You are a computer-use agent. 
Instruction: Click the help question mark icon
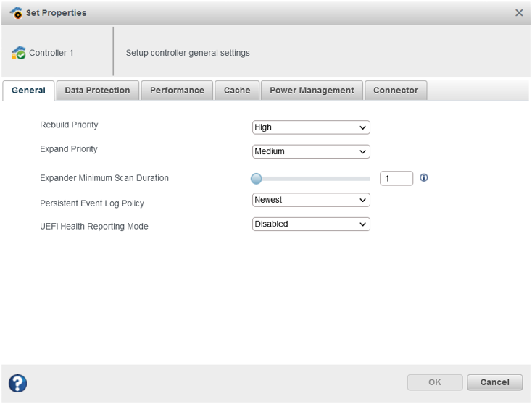18,383
